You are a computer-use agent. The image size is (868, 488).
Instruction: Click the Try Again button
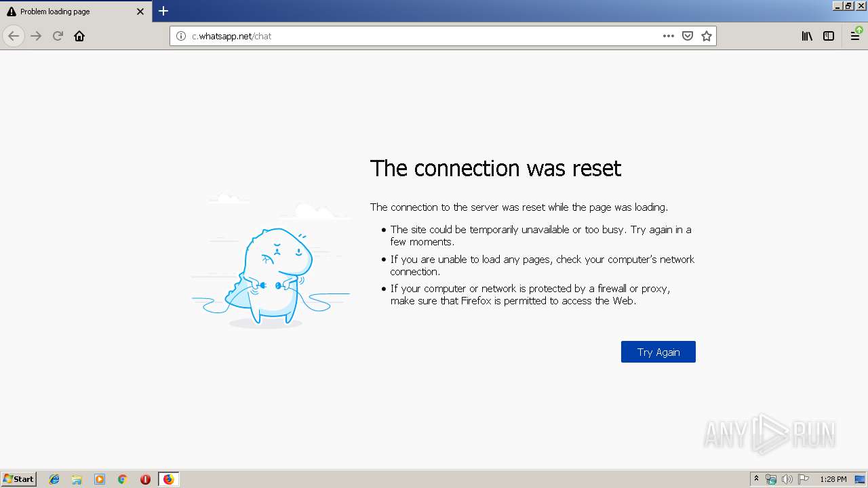coord(658,352)
